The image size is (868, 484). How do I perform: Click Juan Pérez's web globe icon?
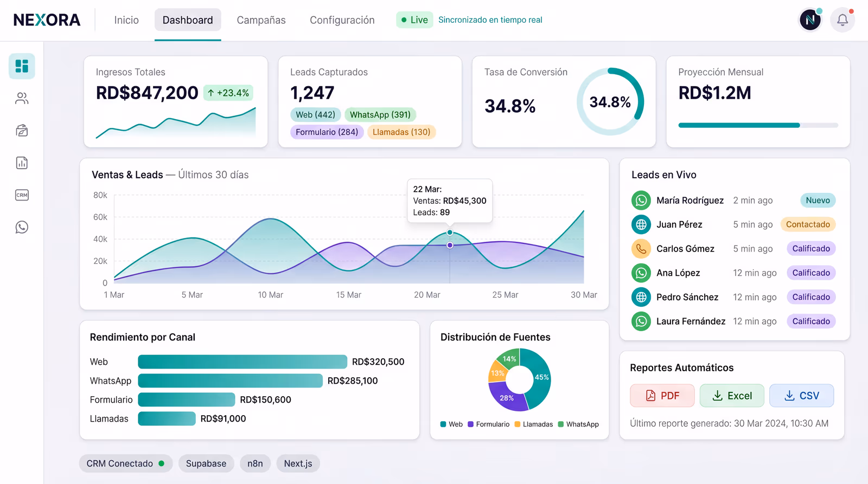(641, 224)
